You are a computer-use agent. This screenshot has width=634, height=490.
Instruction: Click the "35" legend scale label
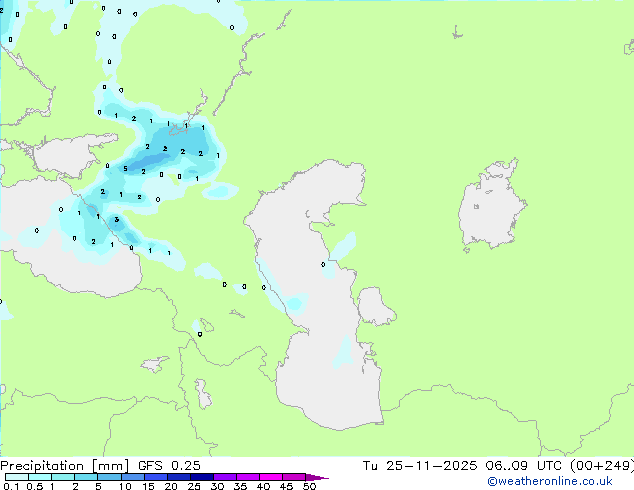(x=240, y=486)
